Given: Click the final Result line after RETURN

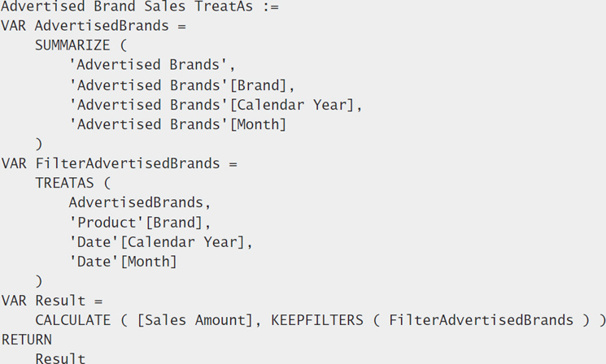Looking at the screenshot, I should click(x=59, y=358).
